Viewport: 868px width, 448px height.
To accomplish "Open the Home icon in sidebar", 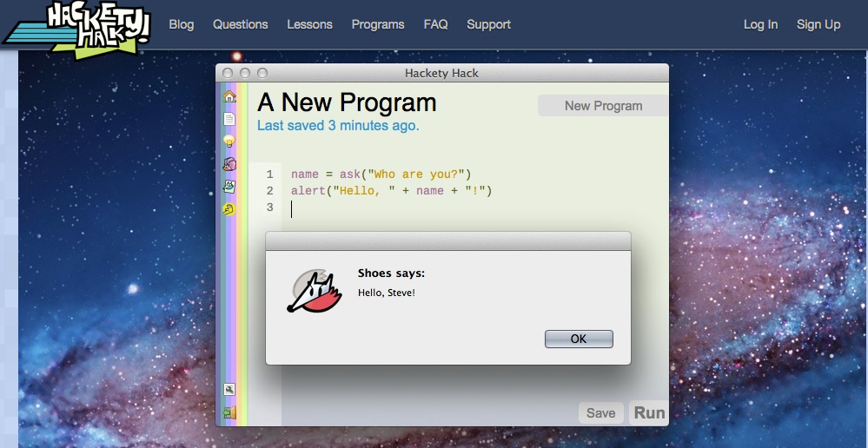I will (229, 96).
